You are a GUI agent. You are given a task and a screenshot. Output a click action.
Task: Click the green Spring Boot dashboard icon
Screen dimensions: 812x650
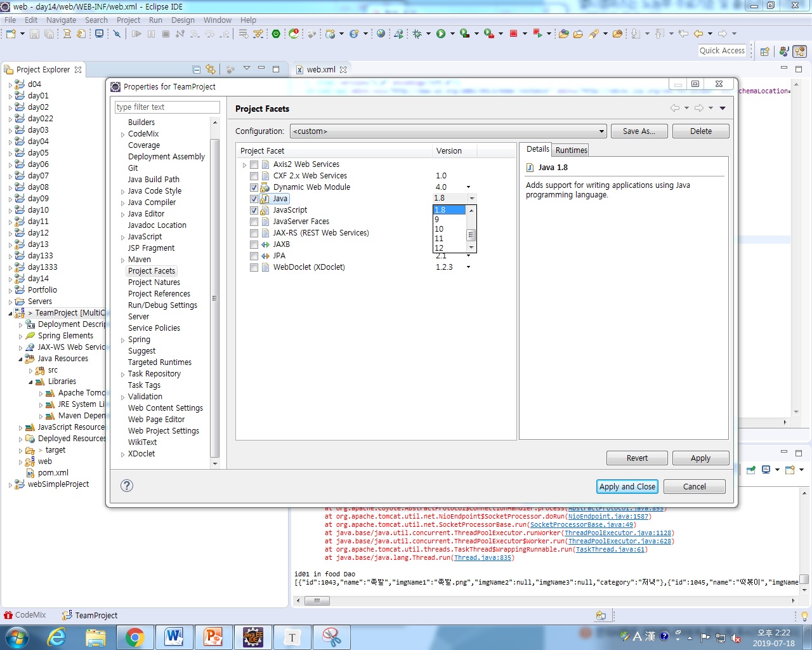pyautogui.click(x=276, y=34)
